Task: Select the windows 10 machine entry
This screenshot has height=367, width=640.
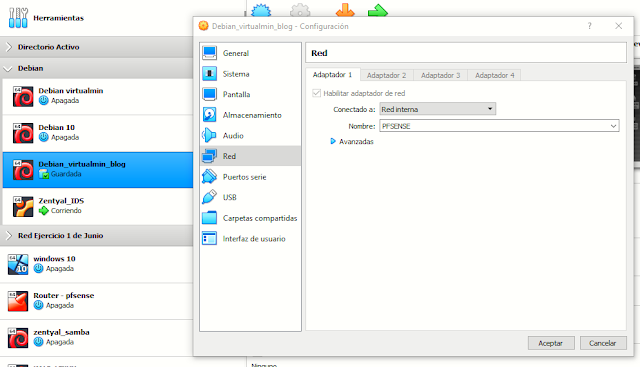Action: [x=96, y=265]
